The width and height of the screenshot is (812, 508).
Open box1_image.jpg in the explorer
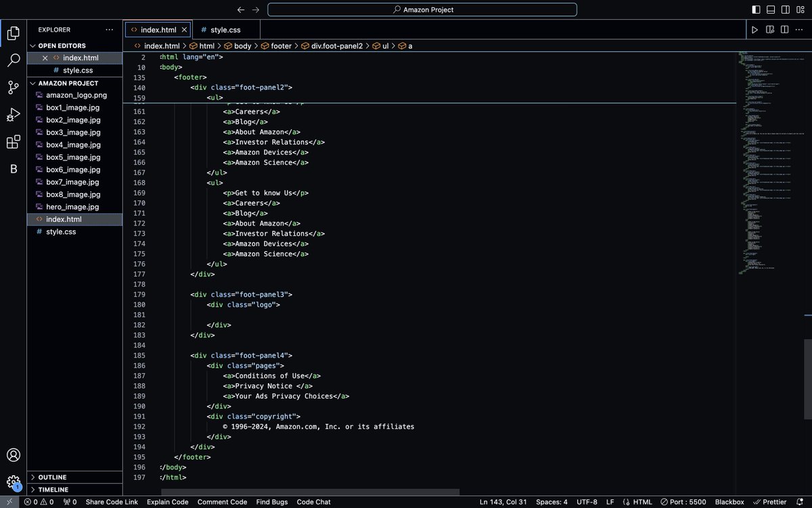pyautogui.click(x=73, y=108)
